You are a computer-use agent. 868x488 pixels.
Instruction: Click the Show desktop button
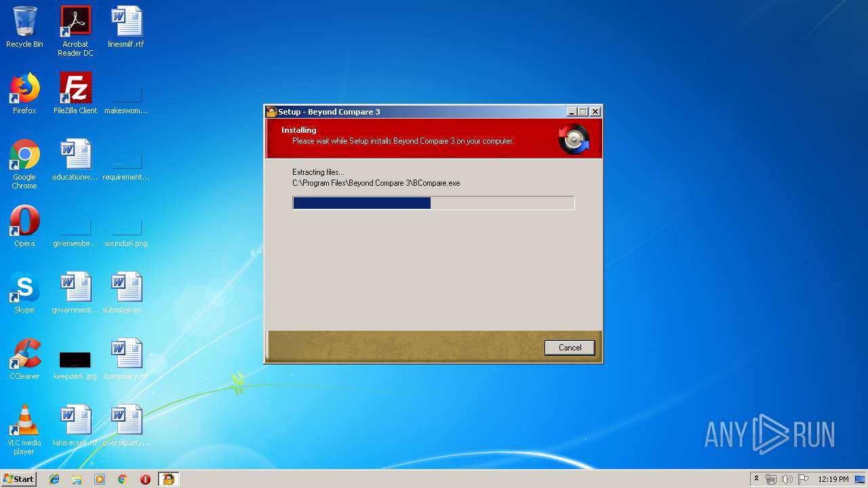click(861, 479)
